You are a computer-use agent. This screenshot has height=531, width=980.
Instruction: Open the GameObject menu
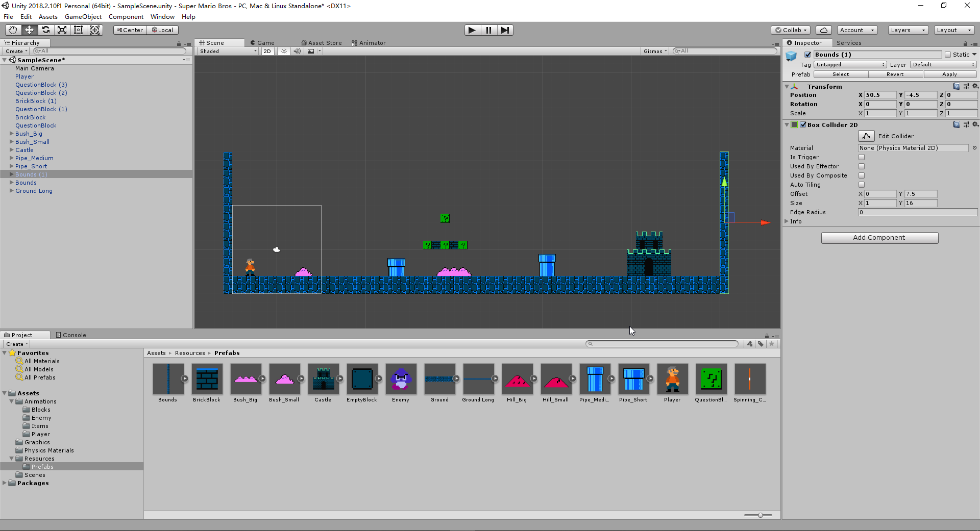83,16
